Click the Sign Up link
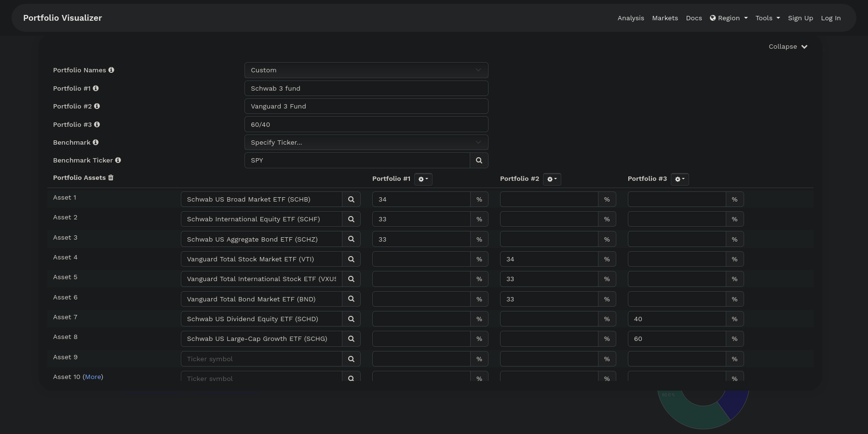The height and width of the screenshot is (434, 868). pos(800,18)
